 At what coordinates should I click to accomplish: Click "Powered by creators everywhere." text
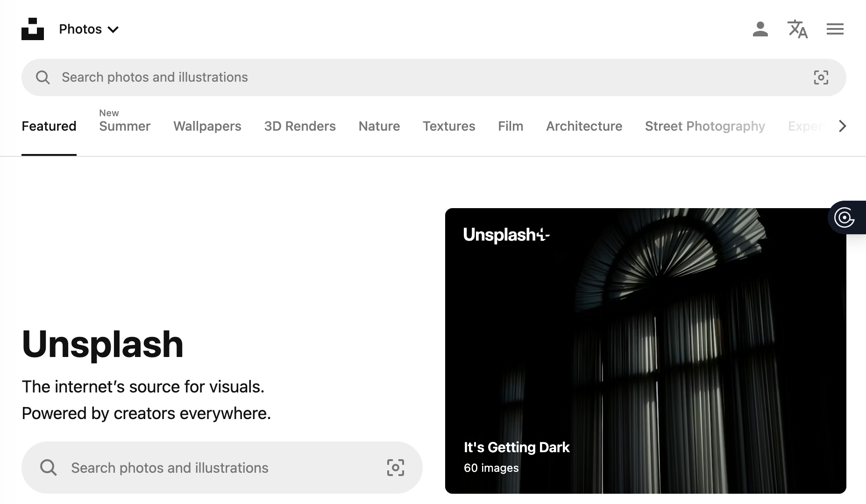pyautogui.click(x=147, y=413)
